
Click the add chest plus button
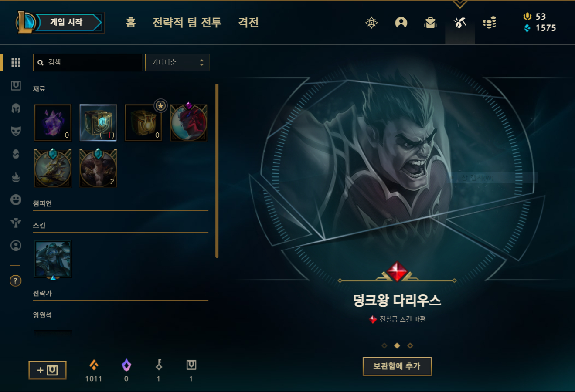[x=48, y=370]
